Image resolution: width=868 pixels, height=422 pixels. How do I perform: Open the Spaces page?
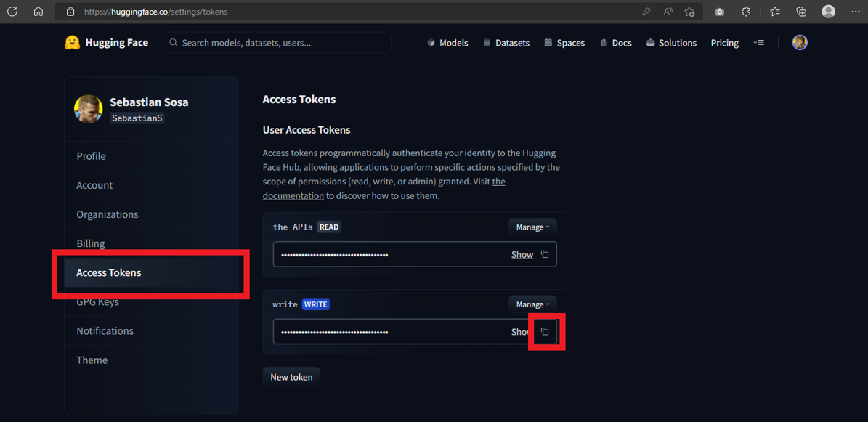(564, 43)
